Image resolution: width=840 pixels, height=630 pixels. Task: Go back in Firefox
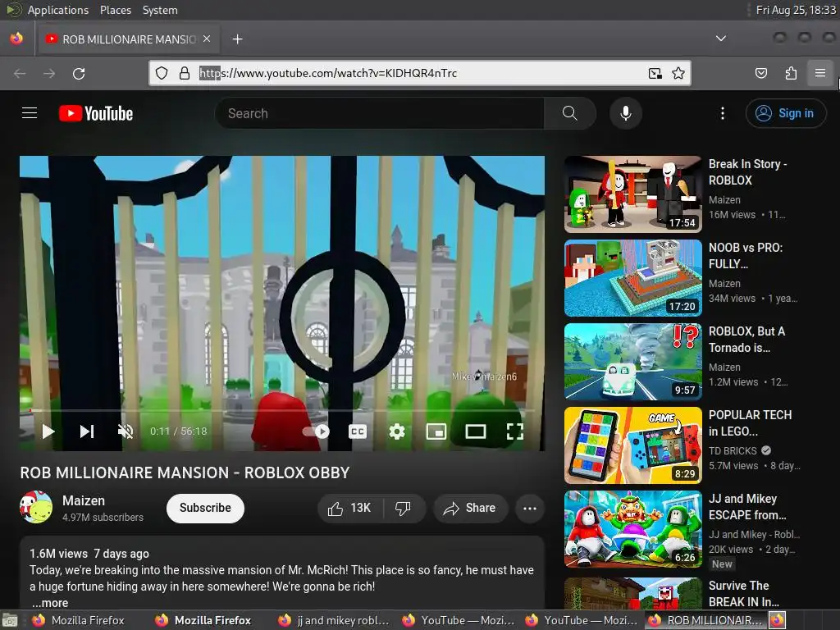[20, 73]
